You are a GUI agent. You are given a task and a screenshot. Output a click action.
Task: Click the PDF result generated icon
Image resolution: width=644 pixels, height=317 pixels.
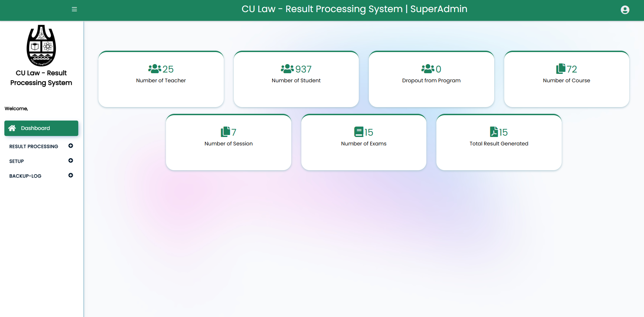[494, 132]
